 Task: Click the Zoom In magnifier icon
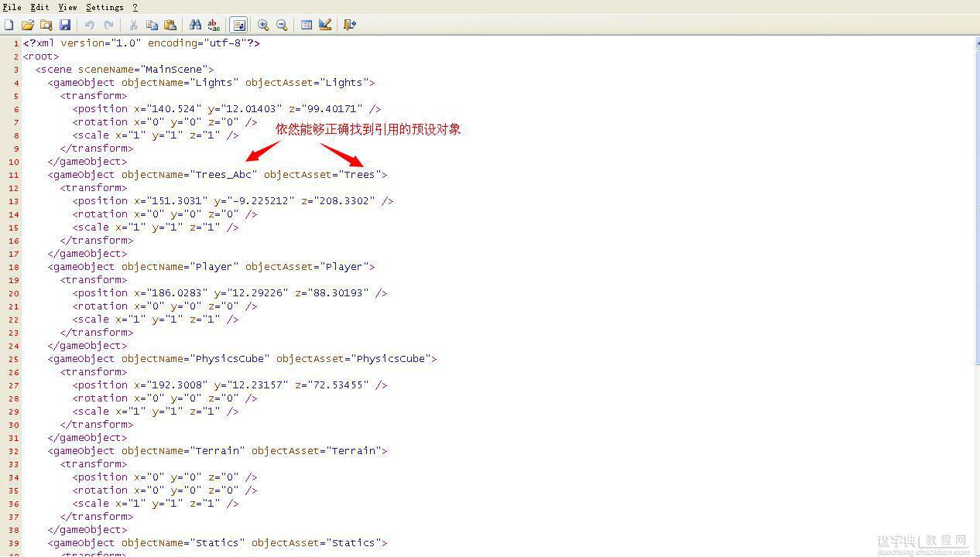pyautogui.click(x=263, y=25)
